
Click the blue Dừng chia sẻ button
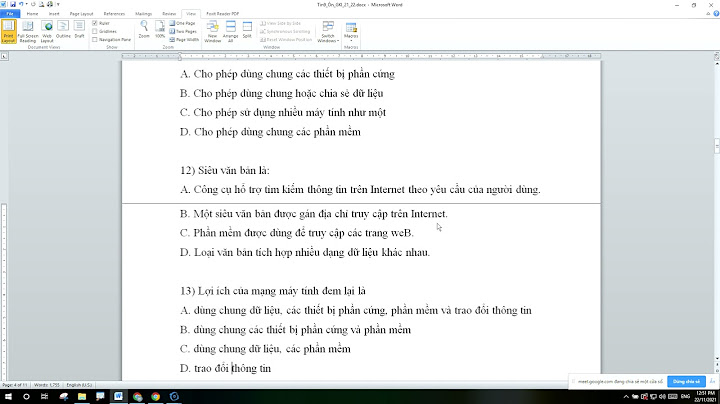(686, 381)
